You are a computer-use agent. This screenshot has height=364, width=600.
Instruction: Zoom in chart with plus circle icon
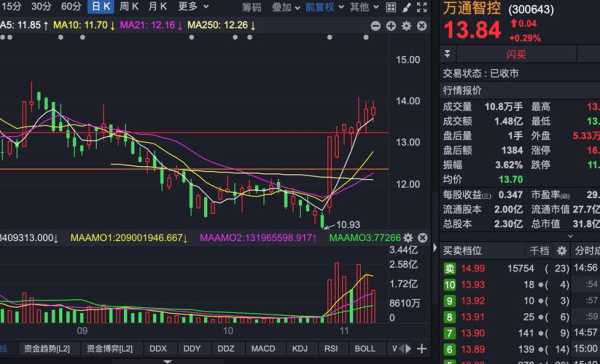pos(391,26)
